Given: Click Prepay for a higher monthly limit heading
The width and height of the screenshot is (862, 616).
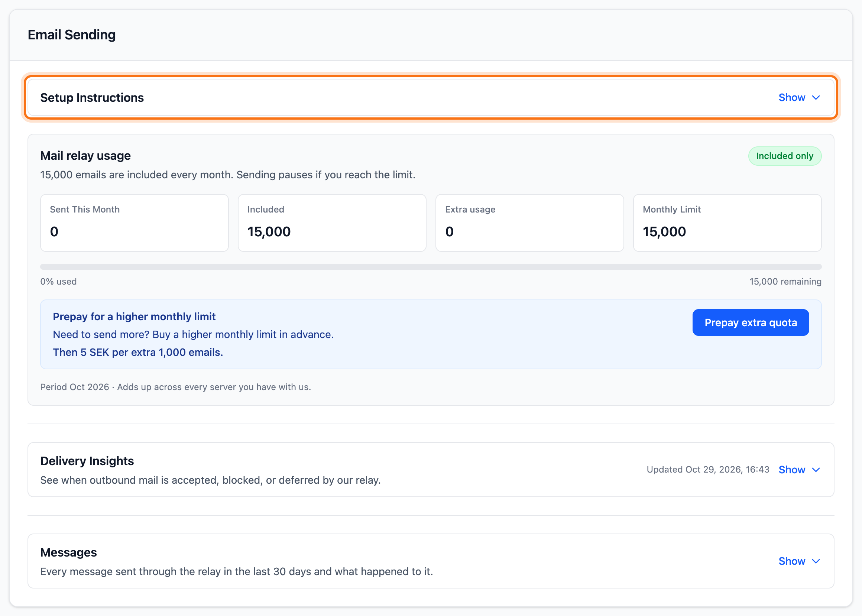Looking at the screenshot, I should click(x=134, y=316).
